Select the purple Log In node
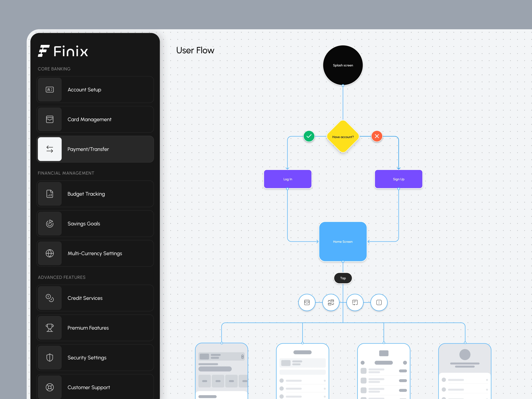This screenshot has width=532, height=399. click(288, 179)
